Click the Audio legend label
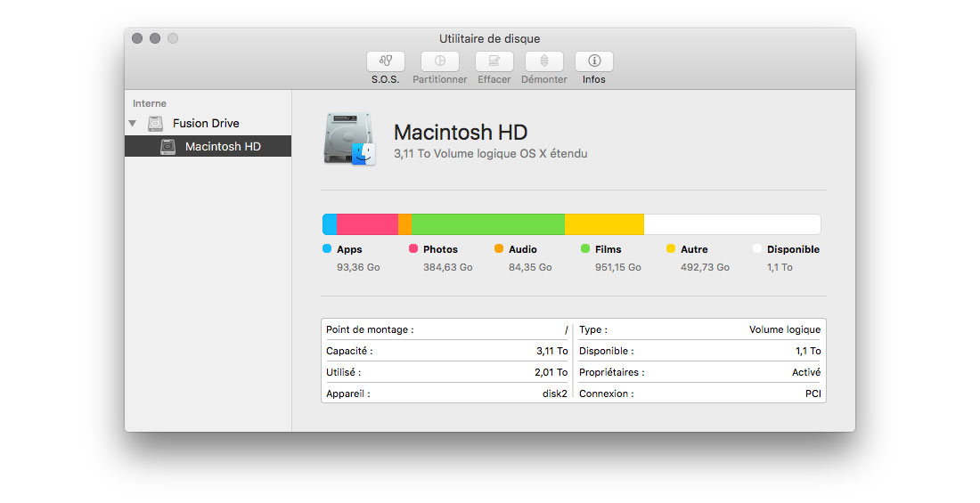This screenshot has width=980, height=503. point(522,249)
